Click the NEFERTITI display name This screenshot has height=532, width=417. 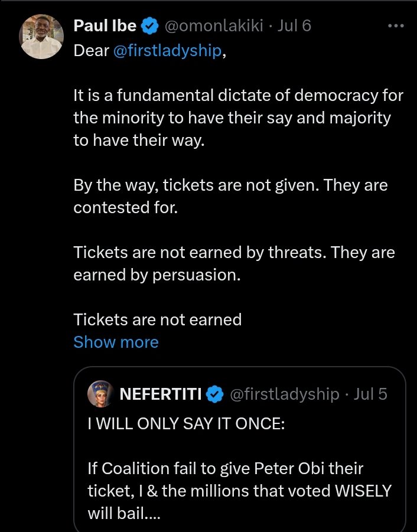(161, 394)
